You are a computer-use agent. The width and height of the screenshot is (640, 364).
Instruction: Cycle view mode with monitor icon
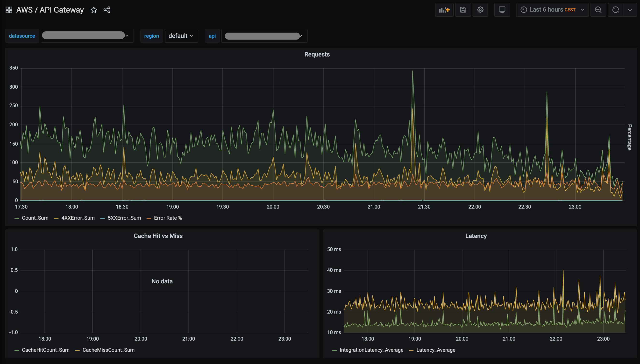[x=502, y=10]
